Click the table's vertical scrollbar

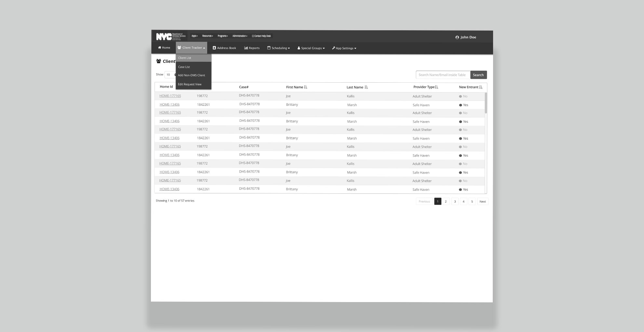coord(486,103)
